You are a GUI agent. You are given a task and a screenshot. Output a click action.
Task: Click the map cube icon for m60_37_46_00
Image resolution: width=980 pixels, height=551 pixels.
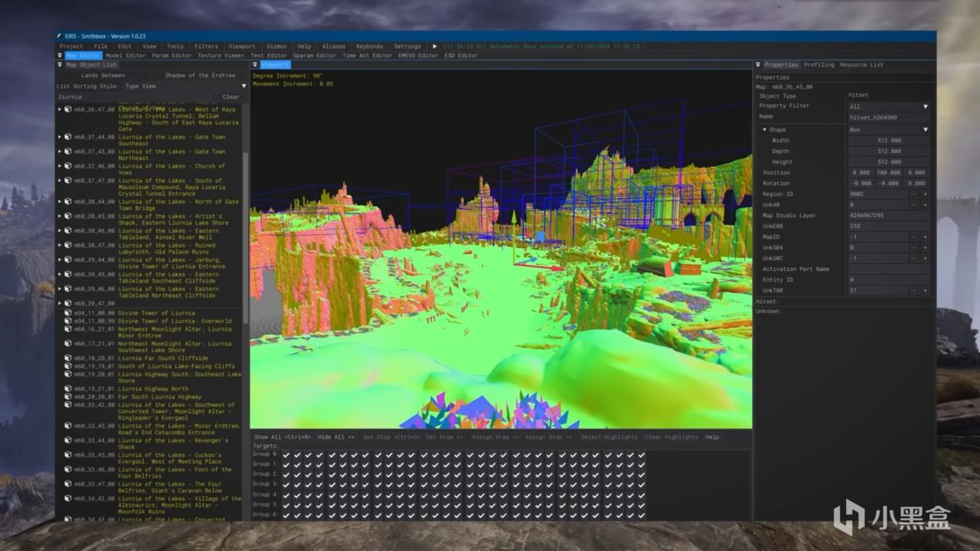[68, 166]
